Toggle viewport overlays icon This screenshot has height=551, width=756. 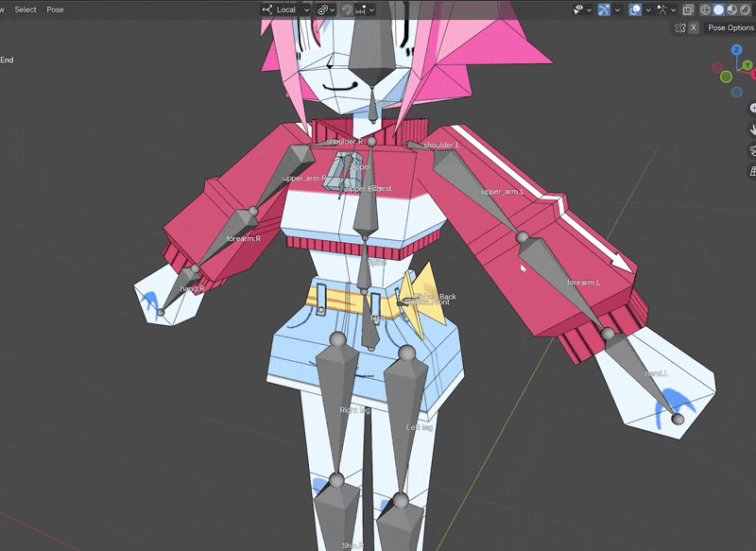click(636, 9)
